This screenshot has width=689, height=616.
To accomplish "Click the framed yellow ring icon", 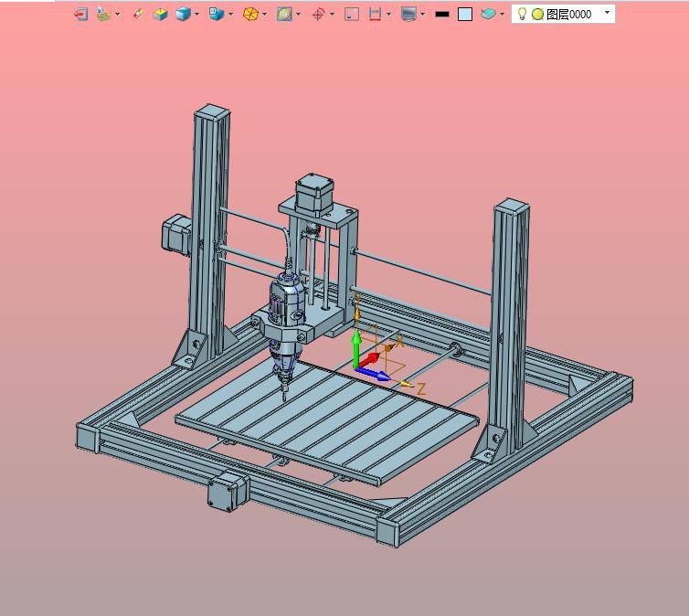I will [284, 15].
